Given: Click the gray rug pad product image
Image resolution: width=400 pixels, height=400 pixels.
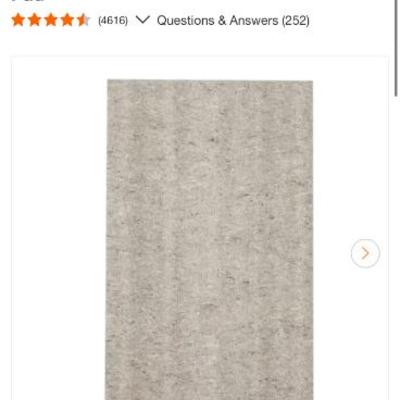Looking at the screenshot, I should click(210, 240).
